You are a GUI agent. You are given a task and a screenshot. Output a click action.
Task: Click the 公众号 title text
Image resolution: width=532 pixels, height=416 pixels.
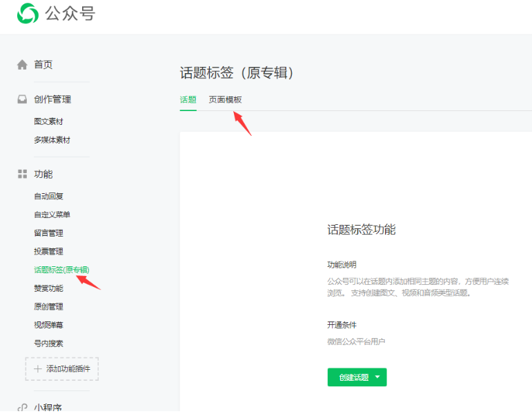coord(70,14)
